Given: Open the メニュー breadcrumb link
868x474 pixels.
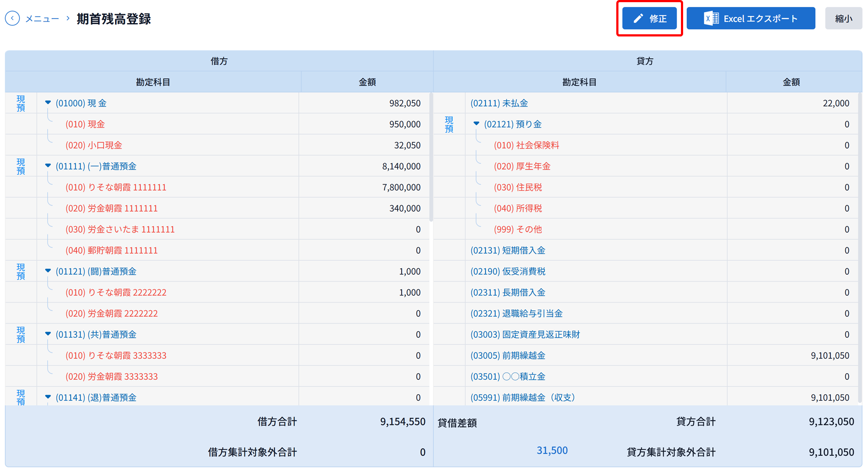Looking at the screenshot, I should pyautogui.click(x=42, y=19).
